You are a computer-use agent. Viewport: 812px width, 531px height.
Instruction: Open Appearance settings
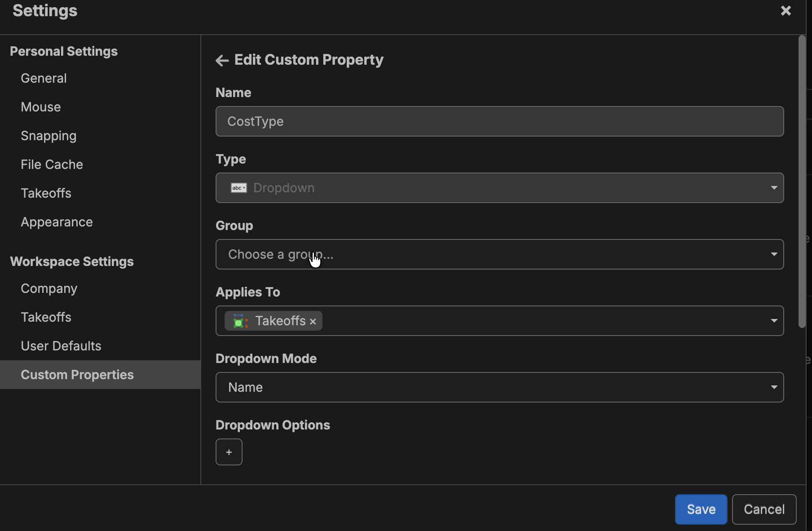[x=57, y=222]
